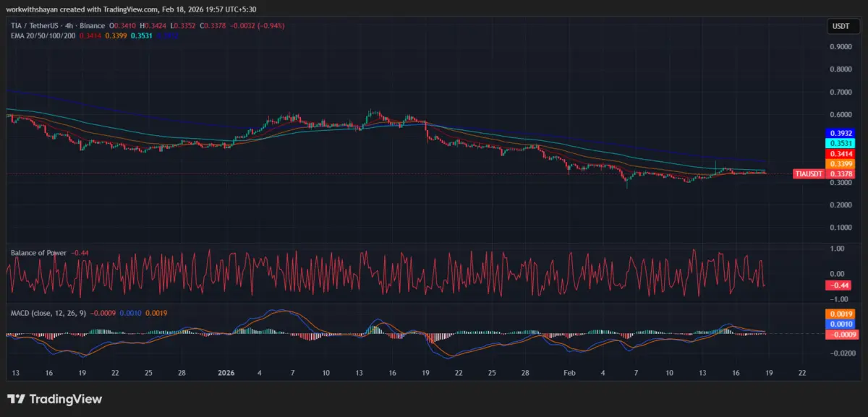Click the red -0.44 Balance of Power tag

pos(839,285)
